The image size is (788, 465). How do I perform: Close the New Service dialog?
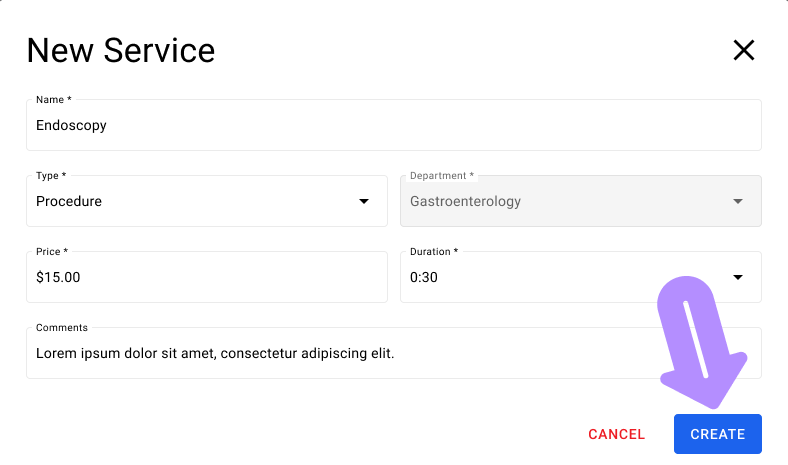point(744,51)
